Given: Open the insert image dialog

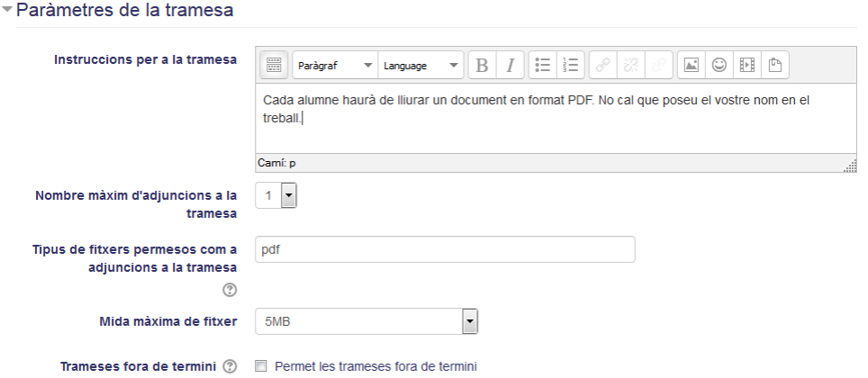Looking at the screenshot, I should [x=691, y=66].
